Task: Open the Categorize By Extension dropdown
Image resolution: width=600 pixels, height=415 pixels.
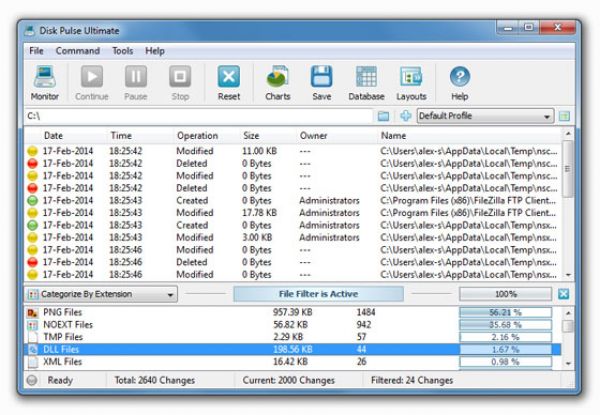Action: [101, 294]
